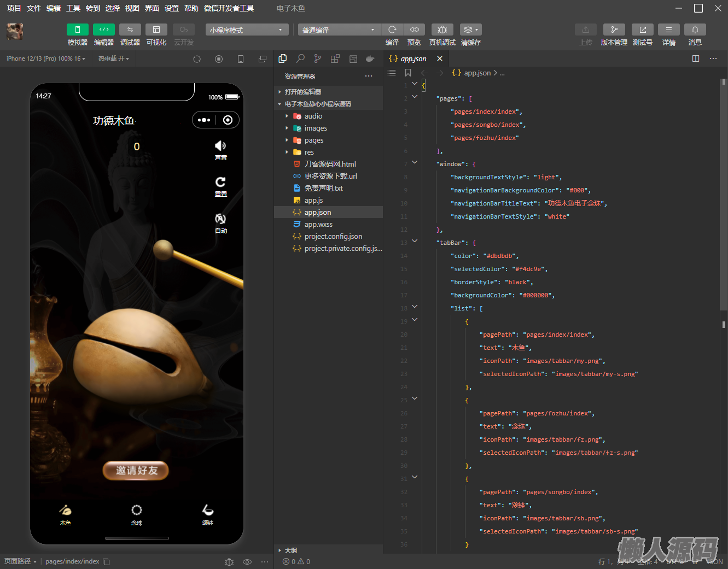Click the real device debugging (真机调试) icon
The width and height of the screenshot is (728, 569).
(442, 30)
